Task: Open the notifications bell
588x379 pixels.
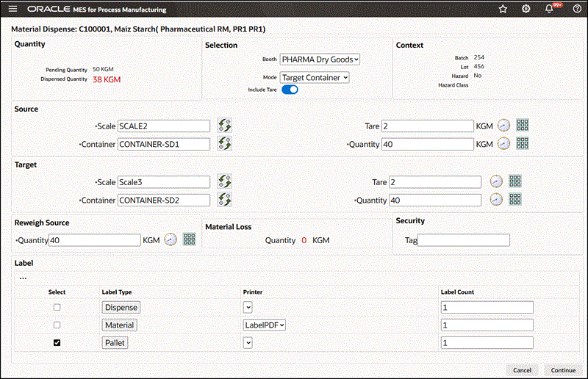Action: pyautogui.click(x=549, y=9)
